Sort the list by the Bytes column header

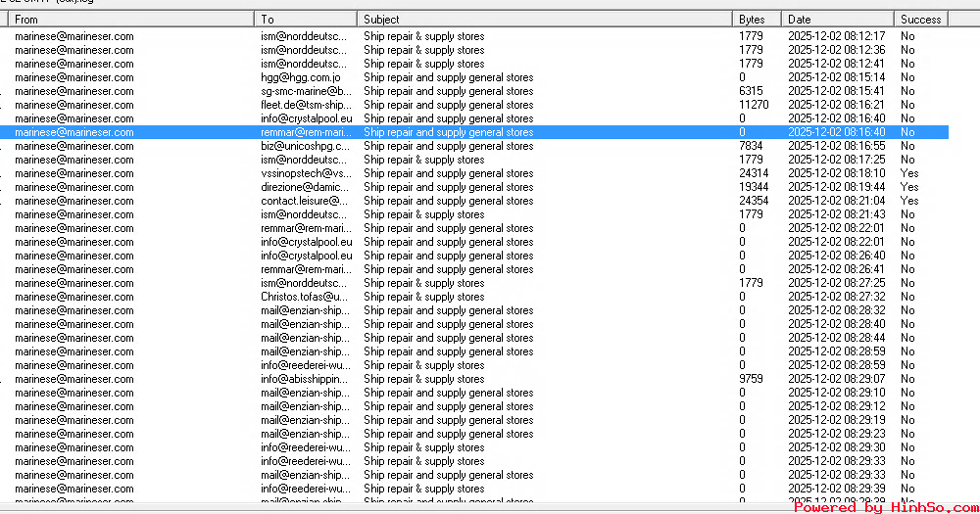[756, 20]
